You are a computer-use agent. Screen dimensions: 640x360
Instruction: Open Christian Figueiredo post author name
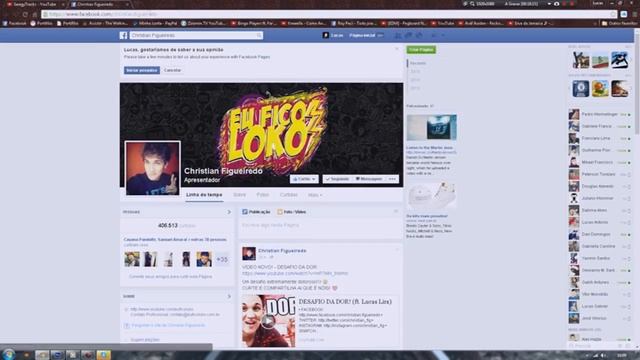[x=282, y=251]
